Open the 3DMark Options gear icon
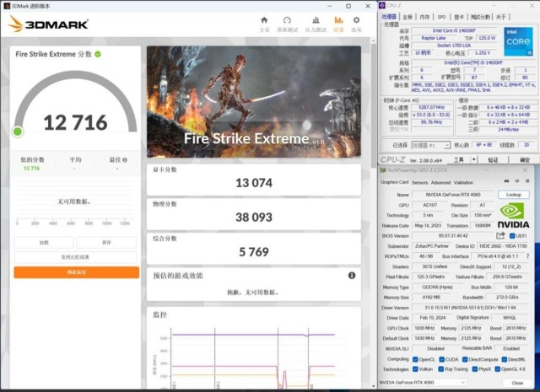The height and width of the screenshot is (392, 540). (x=356, y=20)
